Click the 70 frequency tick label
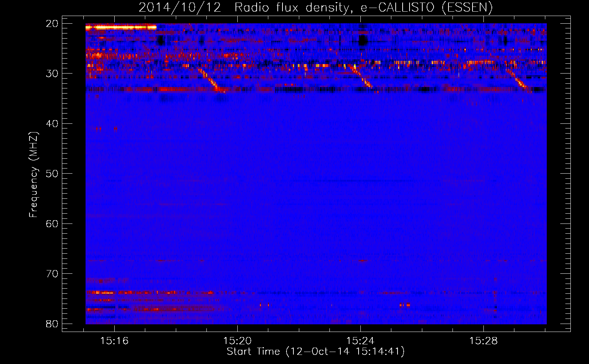Screen dimensions: 589x364 pos(52,274)
